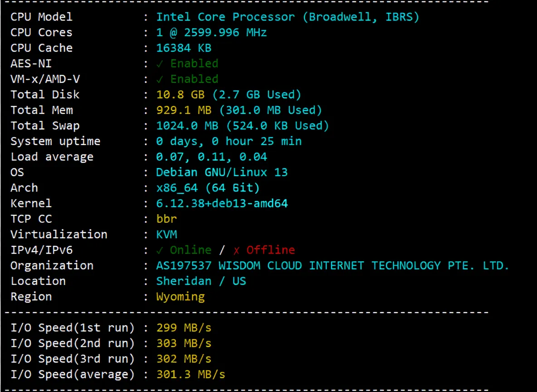Select the CPU Cache value 16384 KB
This screenshot has width=537, height=392.
(x=184, y=48)
